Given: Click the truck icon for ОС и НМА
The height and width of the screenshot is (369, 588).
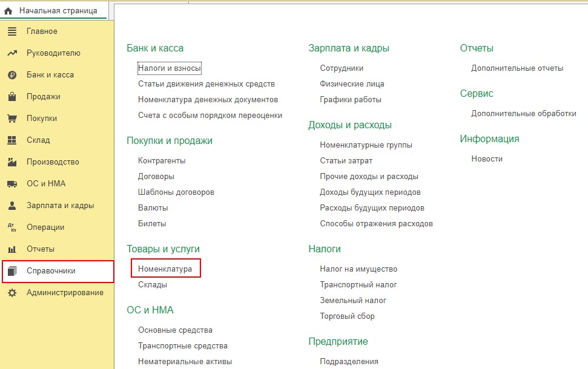Looking at the screenshot, I should pyautogui.click(x=12, y=184).
